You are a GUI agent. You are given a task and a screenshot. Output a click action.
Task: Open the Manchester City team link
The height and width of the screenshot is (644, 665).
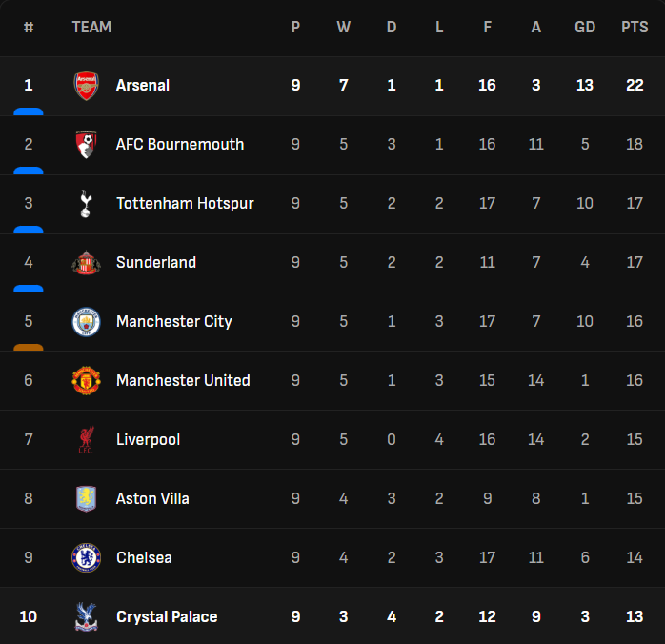174,322
